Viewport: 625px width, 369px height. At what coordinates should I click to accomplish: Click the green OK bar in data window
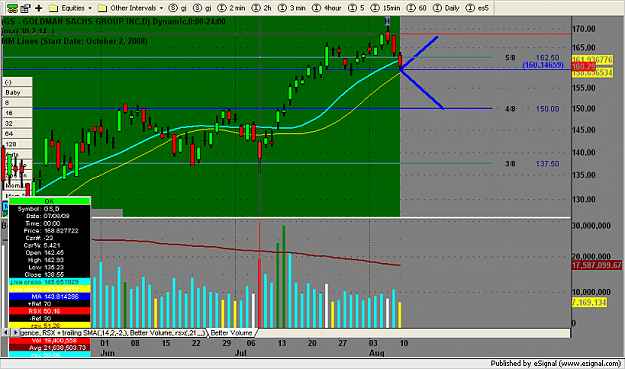(49, 201)
